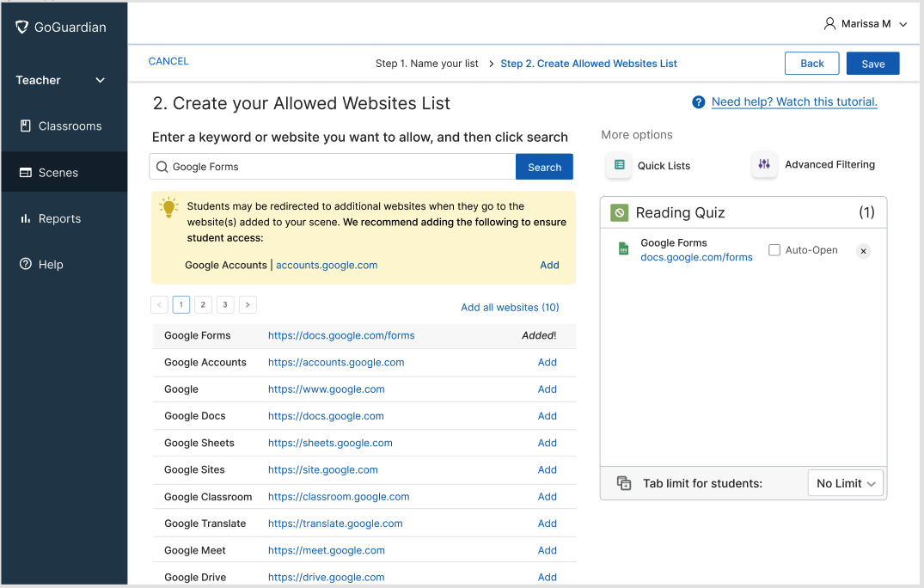Click the green Reading Quiz scene icon

click(x=620, y=212)
